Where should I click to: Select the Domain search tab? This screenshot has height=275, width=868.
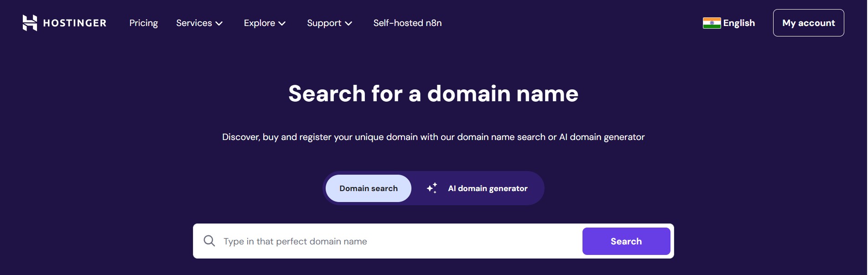369,188
